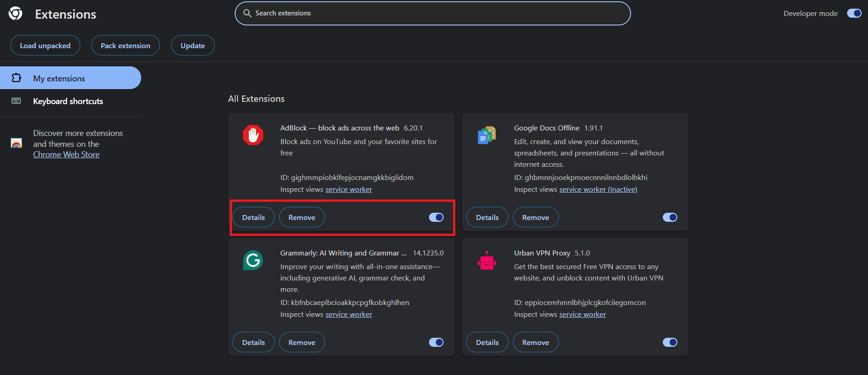Inspect AdBlock's service worker link
Screen dimensions: 868x375
pos(349,190)
